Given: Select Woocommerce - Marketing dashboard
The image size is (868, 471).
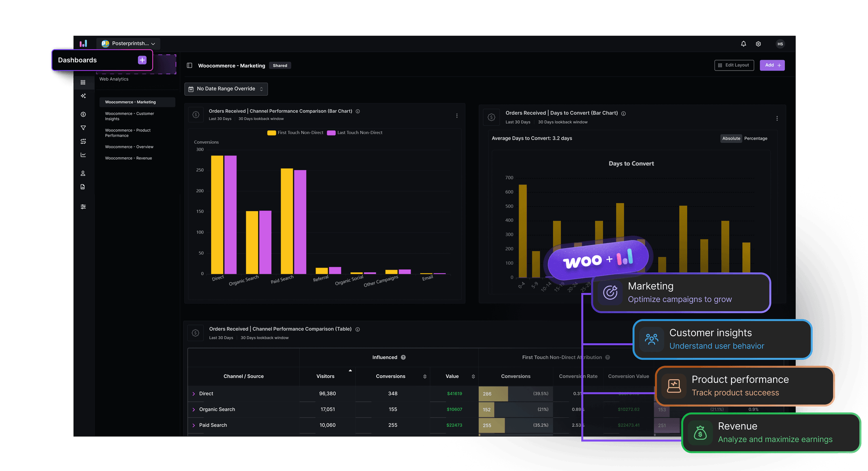Looking at the screenshot, I should [x=137, y=102].
